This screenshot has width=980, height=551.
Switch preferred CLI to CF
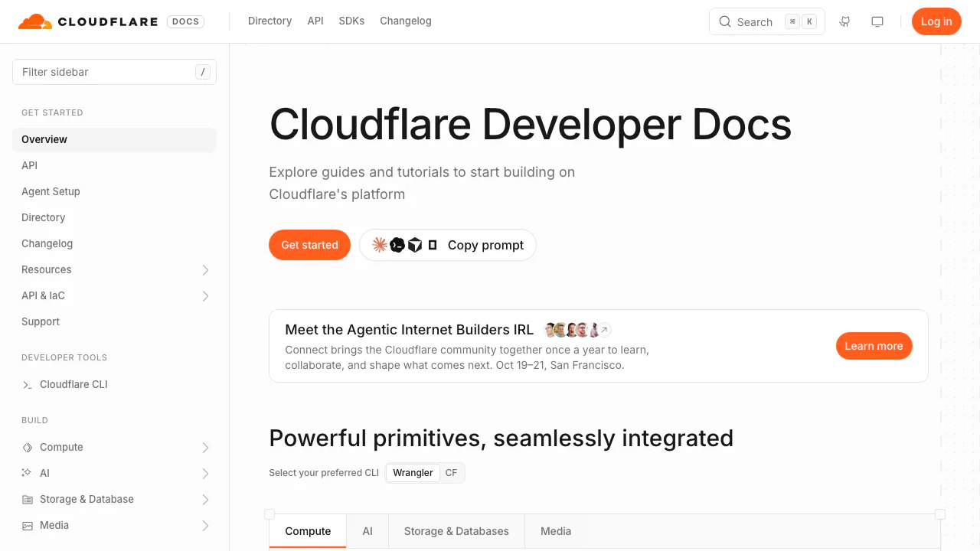[x=451, y=473]
